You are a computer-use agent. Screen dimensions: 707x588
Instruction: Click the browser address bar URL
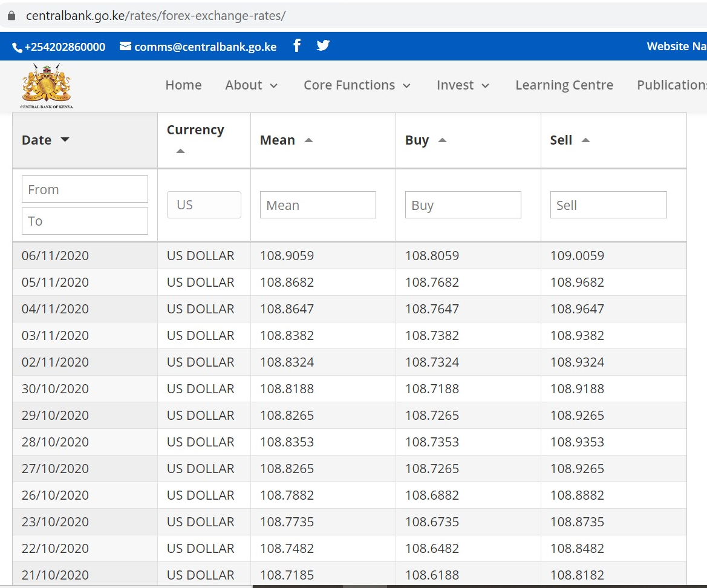pyautogui.click(x=155, y=16)
